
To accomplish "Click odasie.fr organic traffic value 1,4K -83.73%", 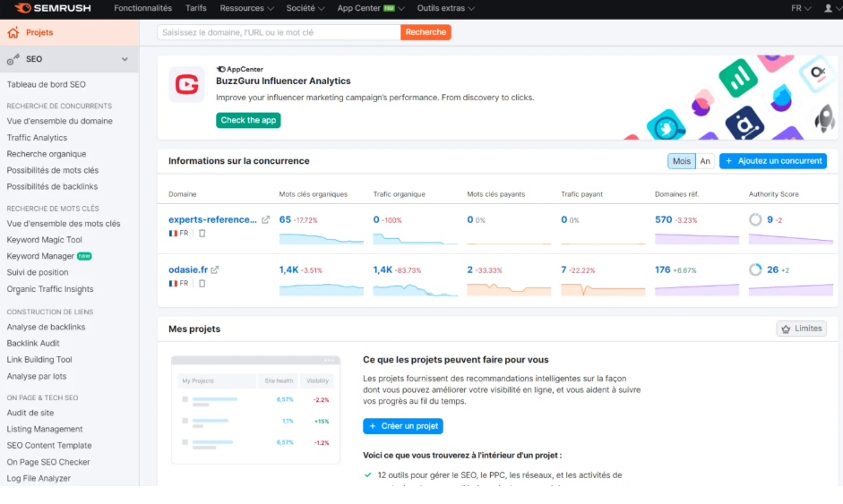I will click(397, 269).
